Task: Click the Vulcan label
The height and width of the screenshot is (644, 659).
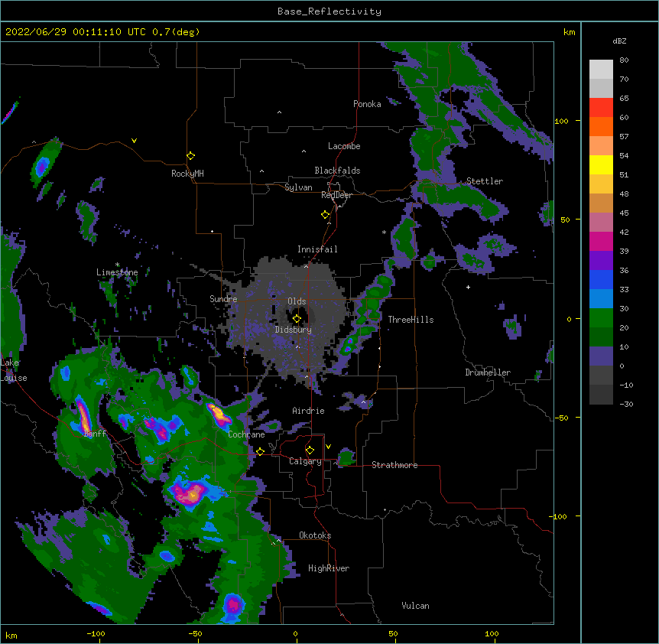Action: click(415, 606)
